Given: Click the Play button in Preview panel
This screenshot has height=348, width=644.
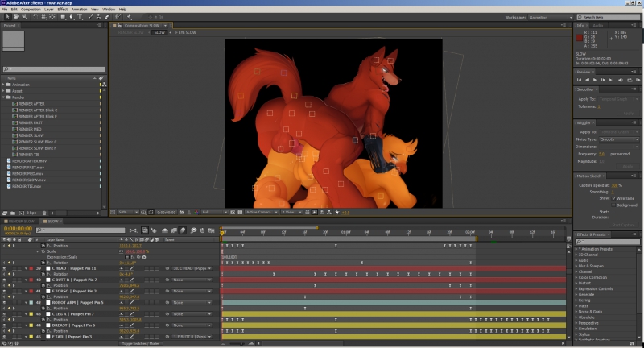Looking at the screenshot, I should 594,80.
